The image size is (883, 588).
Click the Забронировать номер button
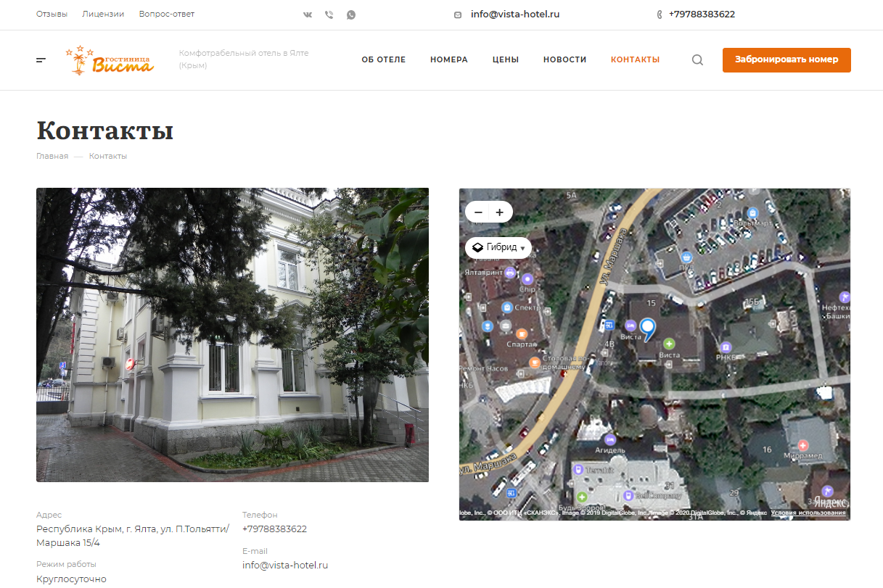click(787, 60)
